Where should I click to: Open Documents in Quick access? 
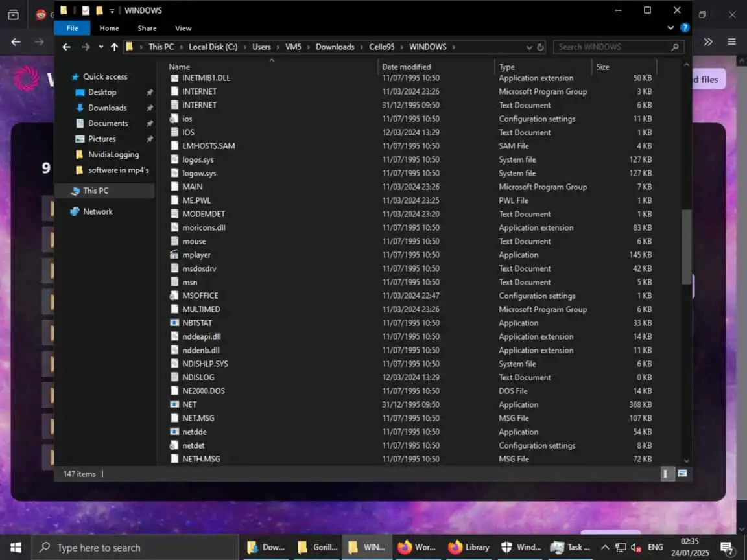coord(108,123)
